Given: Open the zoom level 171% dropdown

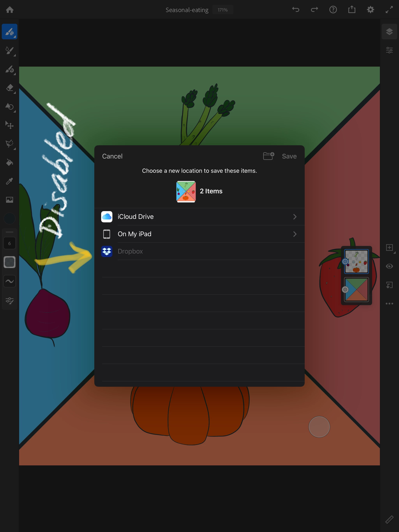Looking at the screenshot, I should (223, 10).
